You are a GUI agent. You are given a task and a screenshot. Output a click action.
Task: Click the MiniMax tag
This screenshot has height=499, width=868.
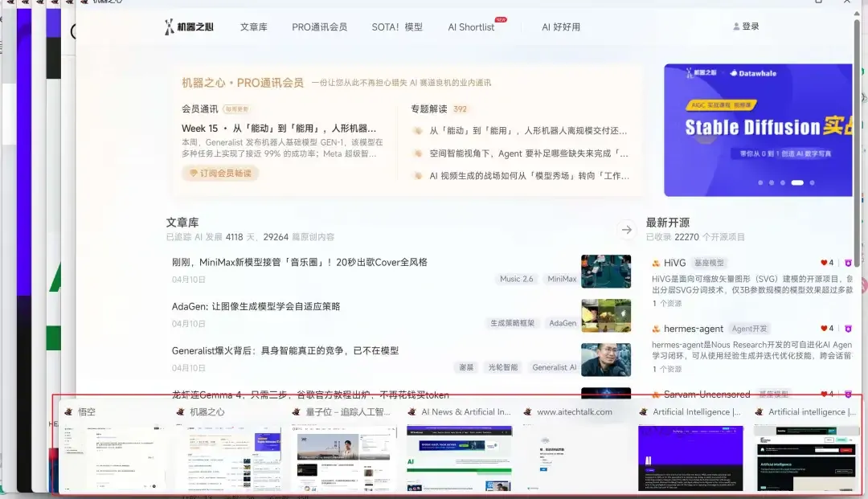point(562,279)
